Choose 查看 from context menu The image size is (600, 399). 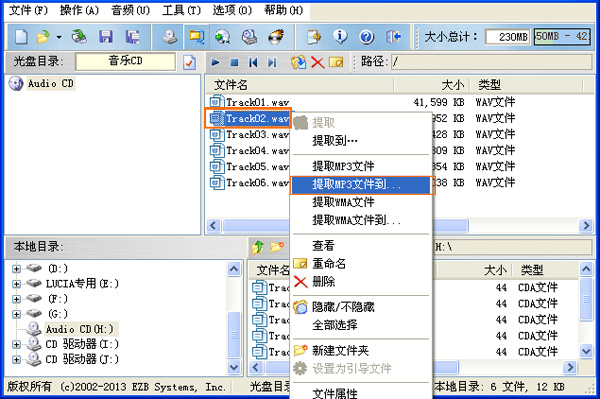click(x=361, y=245)
